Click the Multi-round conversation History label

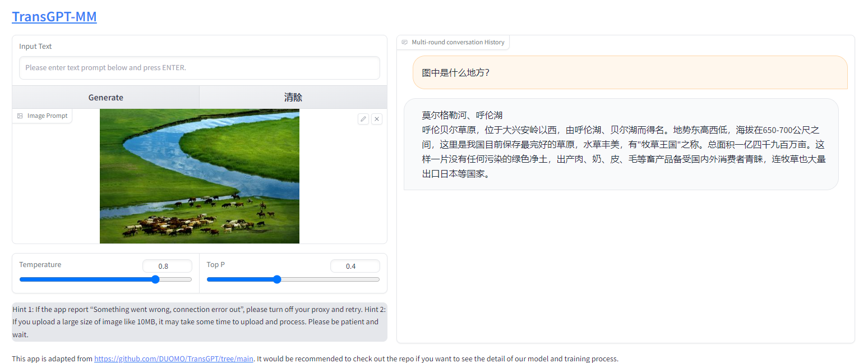[458, 42]
